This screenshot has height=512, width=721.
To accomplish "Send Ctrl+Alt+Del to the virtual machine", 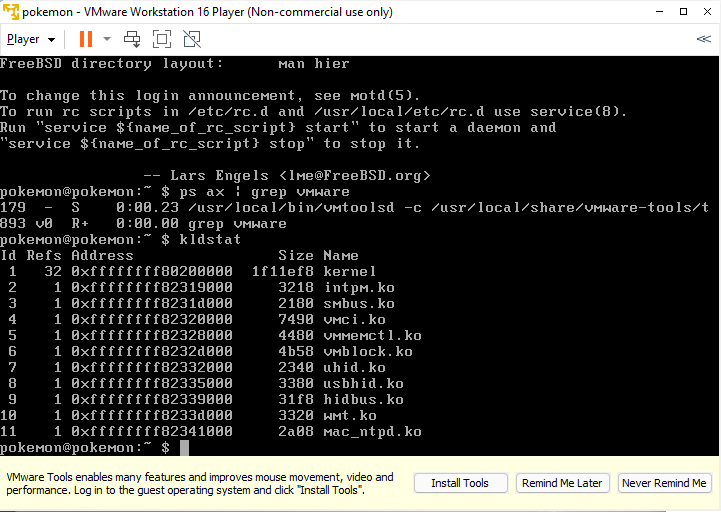I will (132, 39).
